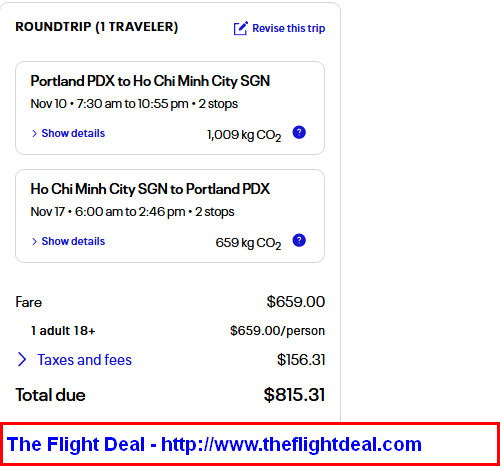Screen dimensions: 500x466
Task: Expand the Taxes and fees chevron arrow
Action: coord(22,359)
